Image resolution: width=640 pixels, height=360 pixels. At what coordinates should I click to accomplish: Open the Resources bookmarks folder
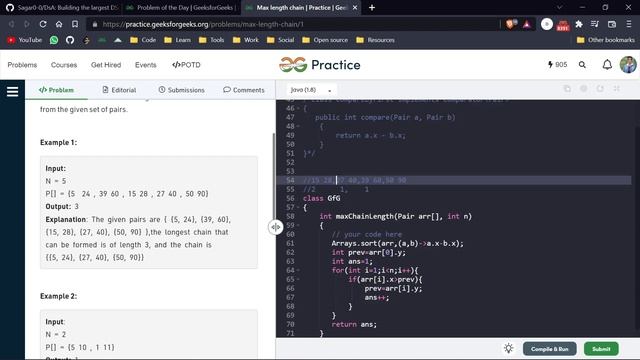click(x=375, y=40)
